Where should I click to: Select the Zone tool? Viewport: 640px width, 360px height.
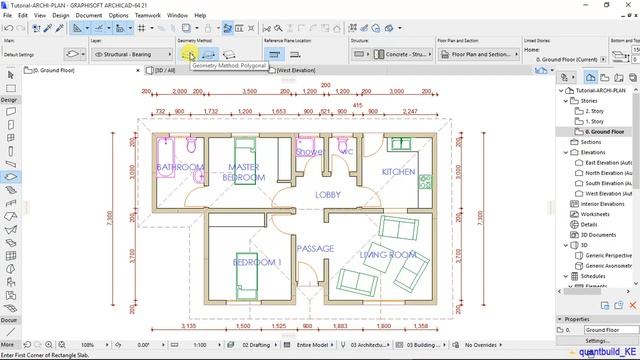click(11, 295)
